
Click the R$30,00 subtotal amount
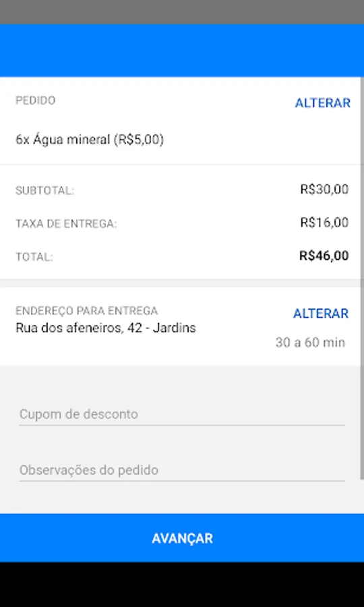324,190
